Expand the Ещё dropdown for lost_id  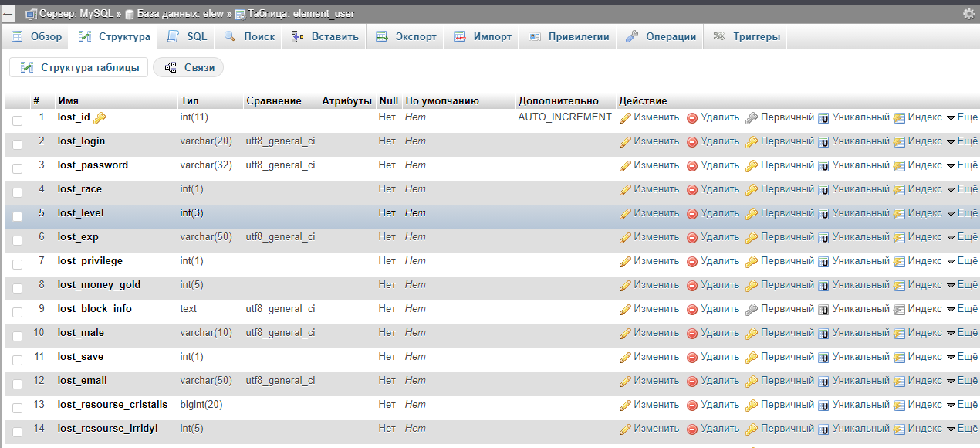[x=962, y=118]
